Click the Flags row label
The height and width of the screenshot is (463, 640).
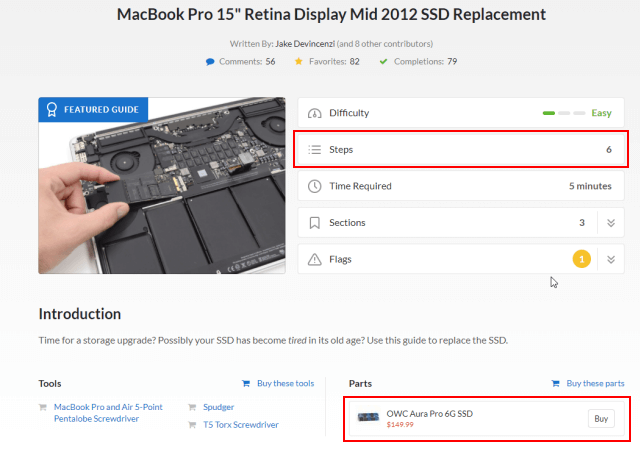pos(340,259)
